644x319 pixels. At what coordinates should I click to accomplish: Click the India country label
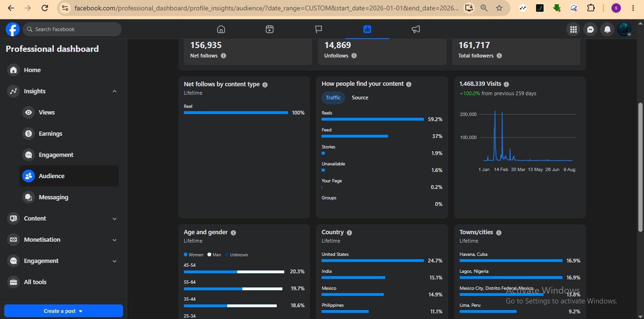[x=327, y=271]
